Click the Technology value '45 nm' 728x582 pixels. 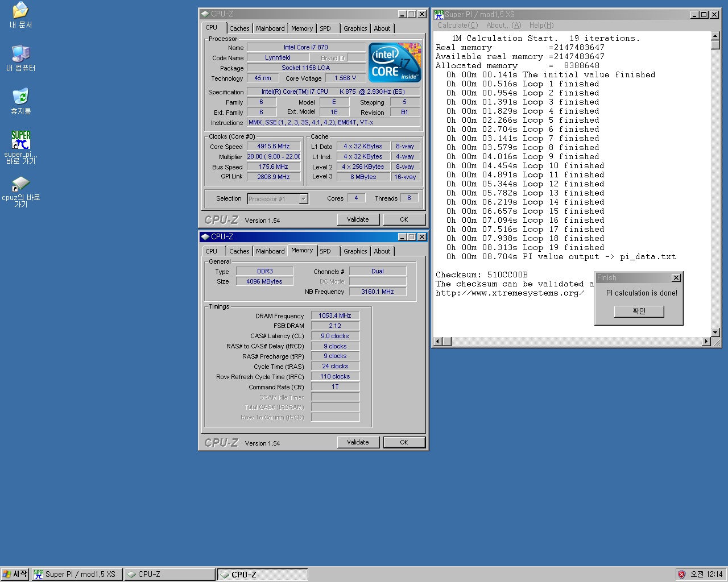(x=262, y=78)
